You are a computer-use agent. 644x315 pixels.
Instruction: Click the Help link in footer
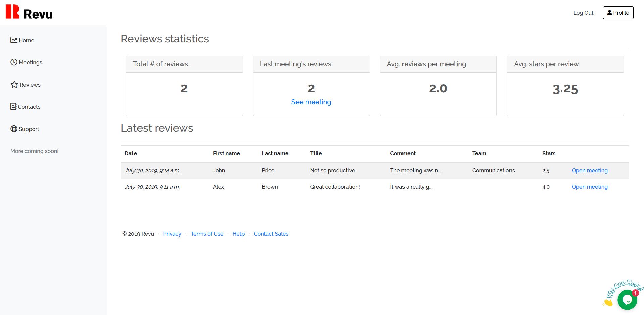click(x=238, y=234)
